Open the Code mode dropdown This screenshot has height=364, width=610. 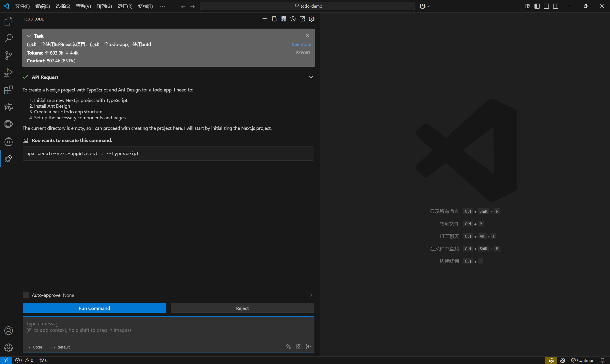point(35,347)
